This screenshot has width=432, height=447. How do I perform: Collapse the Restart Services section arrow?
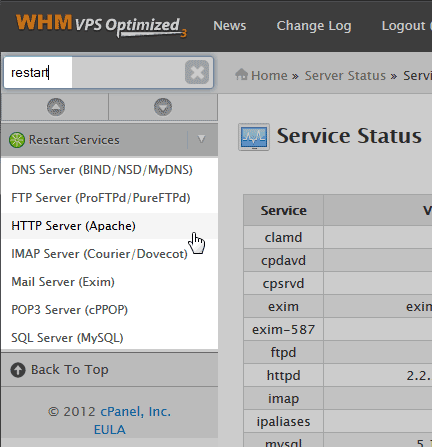[201, 139]
